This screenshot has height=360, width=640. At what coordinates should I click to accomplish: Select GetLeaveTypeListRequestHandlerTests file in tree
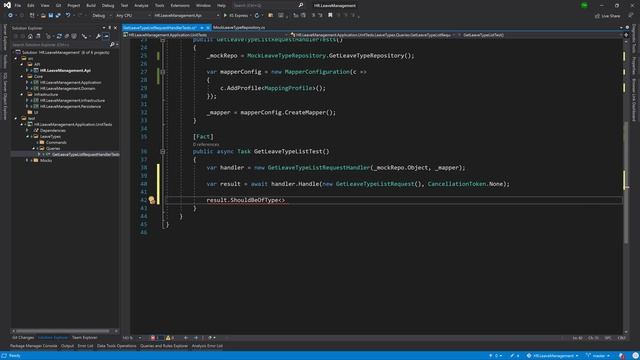tap(85, 154)
